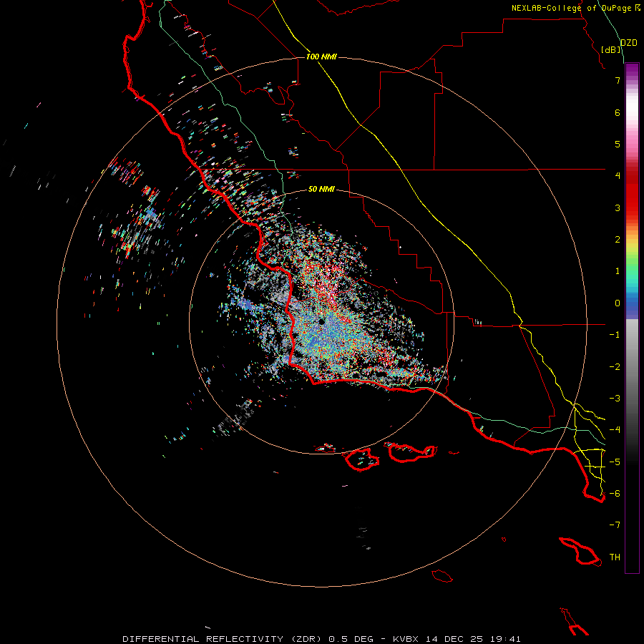644x644 pixels.
Task: Click the Differential Reflectivity KVBX caption text
Action: pos(321,639)
